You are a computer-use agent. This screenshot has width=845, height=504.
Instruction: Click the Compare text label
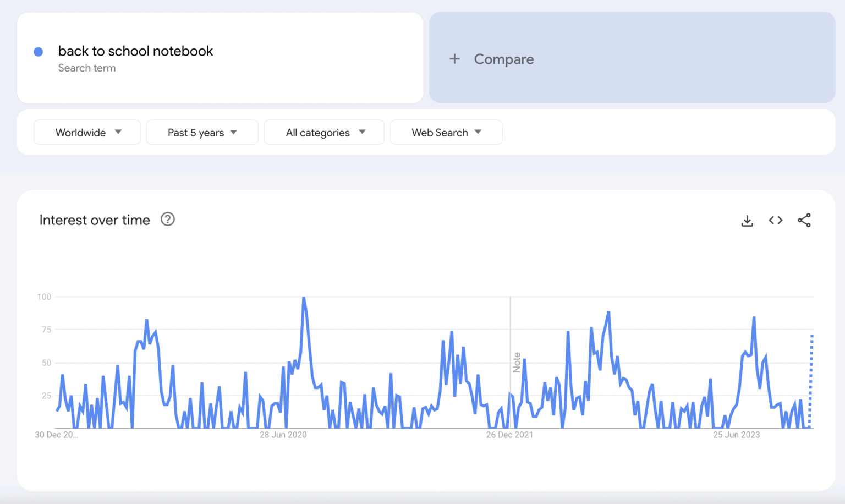tap(504, 59)
